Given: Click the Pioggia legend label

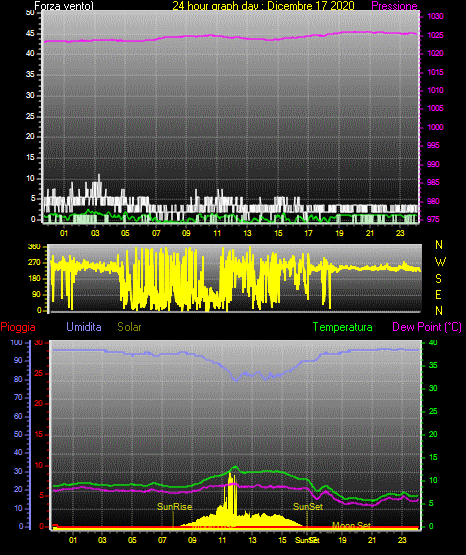Looking at the screenshot, I should click(x=18, y=327).
